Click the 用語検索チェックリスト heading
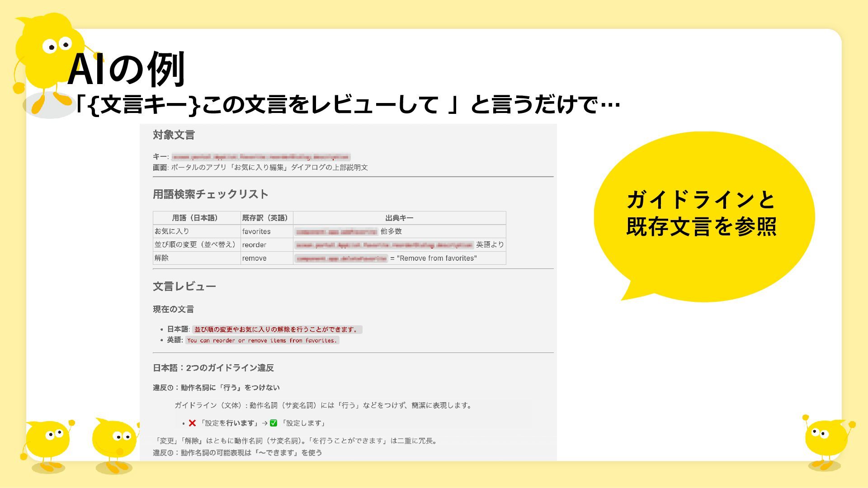Image resolution: width=868 pixels, height=488 pixels. pos(211,194)
